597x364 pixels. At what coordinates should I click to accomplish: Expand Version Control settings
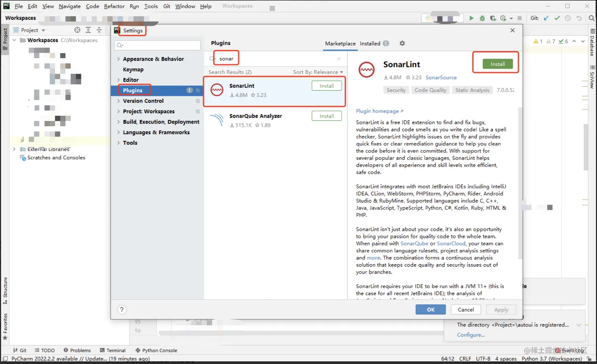(118, 101)
